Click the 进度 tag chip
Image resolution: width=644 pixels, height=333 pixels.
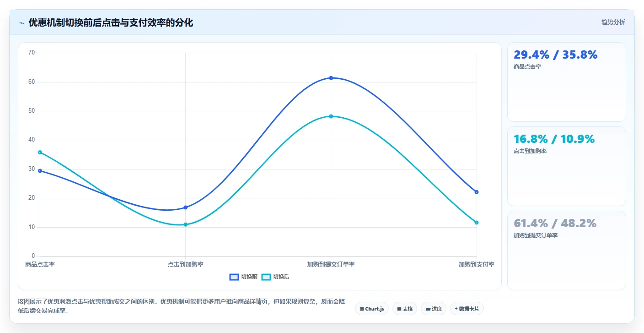(x=433, y=309)
